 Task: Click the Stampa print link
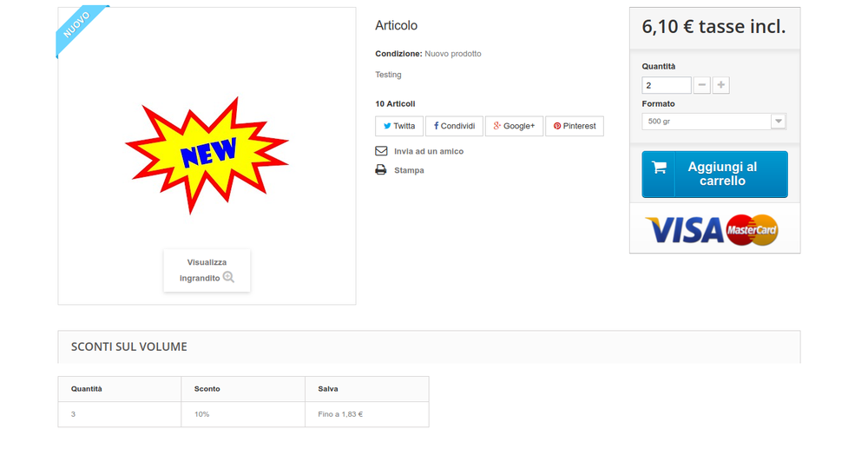click(x=409, y=170)
